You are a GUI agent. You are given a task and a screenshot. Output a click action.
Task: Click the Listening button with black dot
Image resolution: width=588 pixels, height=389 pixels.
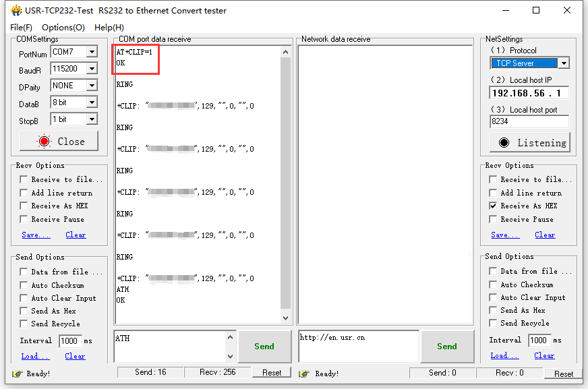529,142
